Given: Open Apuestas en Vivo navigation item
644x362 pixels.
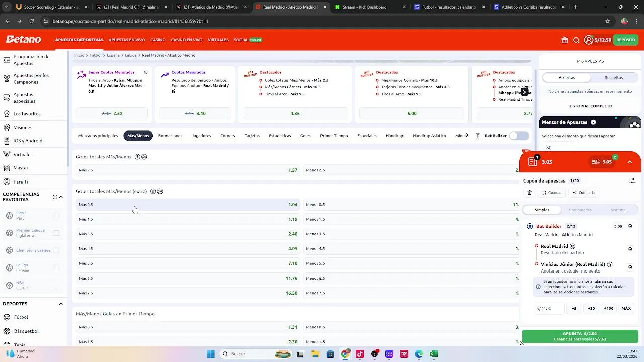Looking at the screenshot, I should (x=127, y=40).
